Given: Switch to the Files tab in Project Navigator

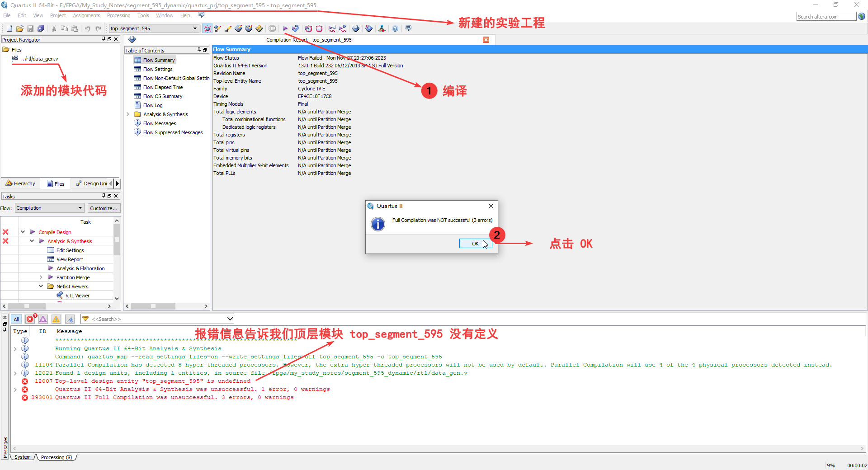Looking at the screenshot, I should pos(56,183).
